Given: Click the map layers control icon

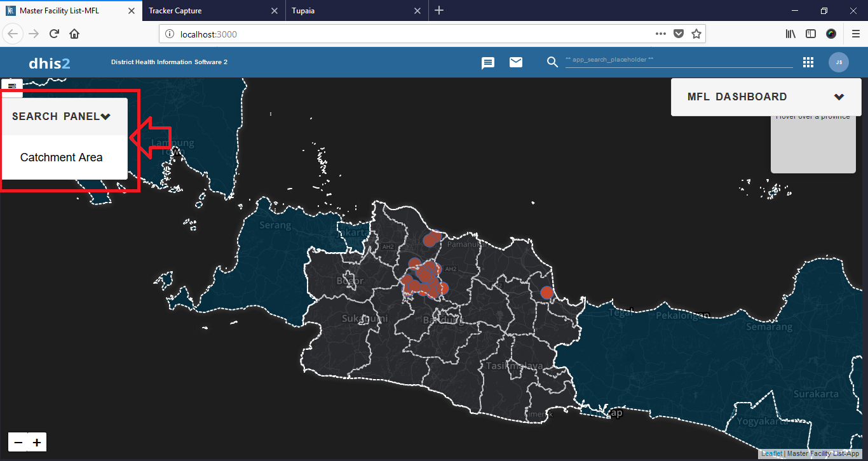Looking at the screenshot, I should pyautogui.click(x=12, y=86).
